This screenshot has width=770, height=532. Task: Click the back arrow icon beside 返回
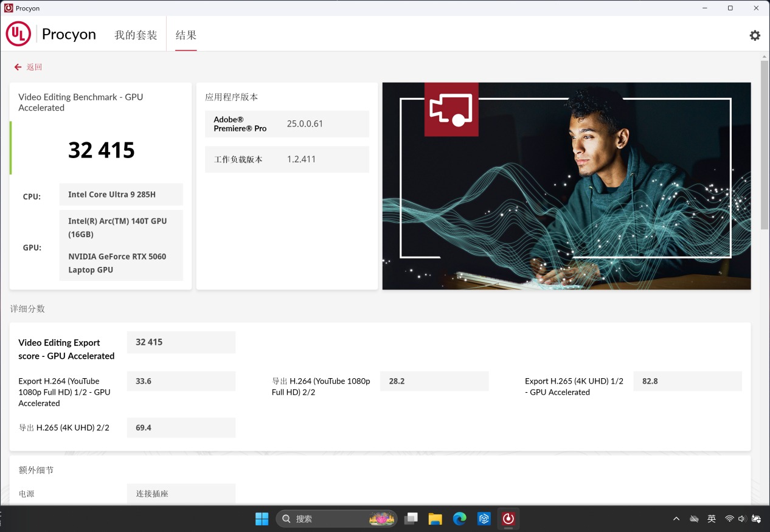click(x=17, y=67)
